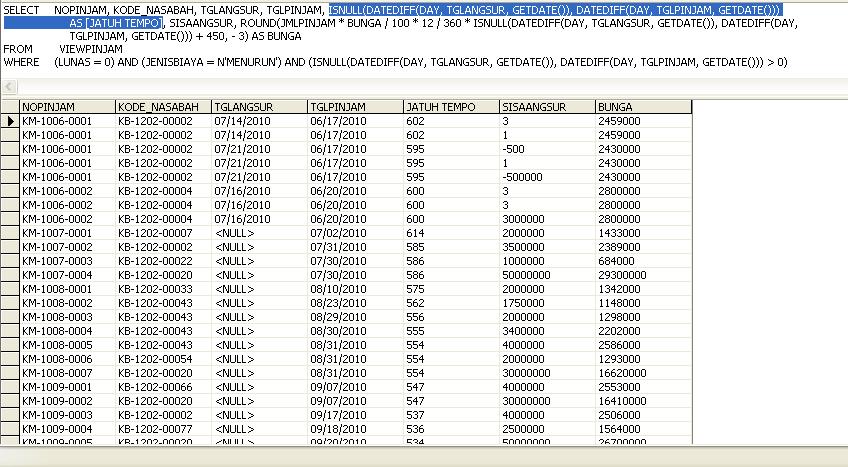
Task: Click the KB-1202-00066 customer code cell
Action: (163, 387)
